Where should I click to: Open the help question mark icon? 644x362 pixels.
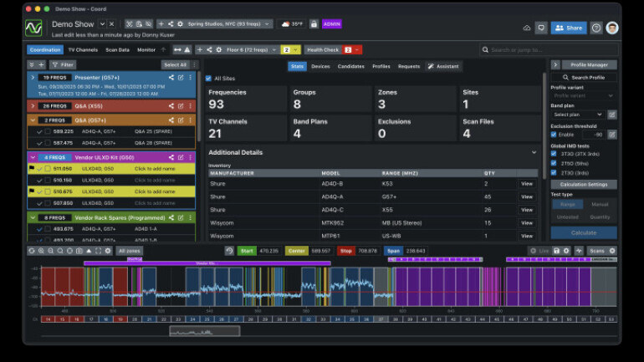pos(596,28)
